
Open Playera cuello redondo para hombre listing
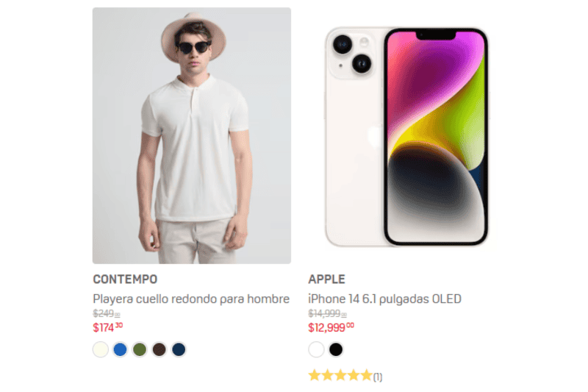pyautogui.click(x=191, y=299)
